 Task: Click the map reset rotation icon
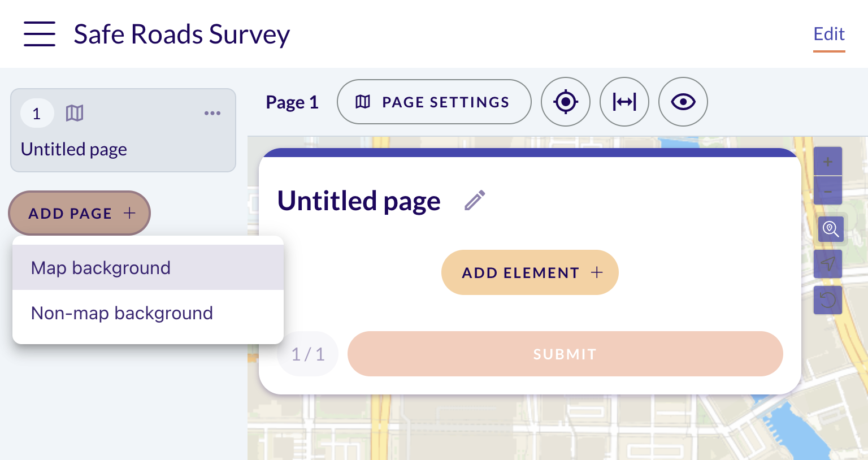coord(828,300)
